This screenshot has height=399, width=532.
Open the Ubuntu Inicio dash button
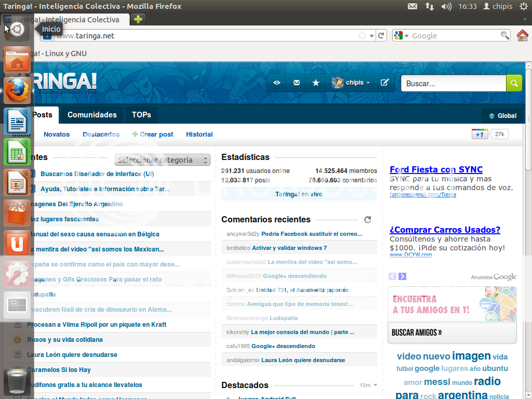tap(17, 29)
